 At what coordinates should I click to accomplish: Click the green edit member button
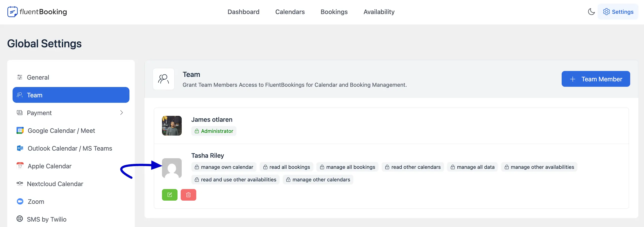(x=169, y=195)
